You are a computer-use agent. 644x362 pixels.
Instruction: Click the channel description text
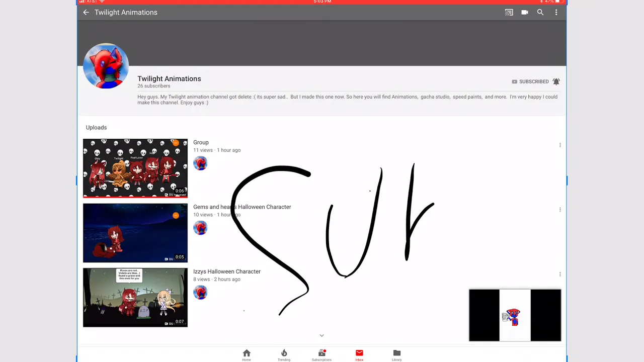pos(347,100)
